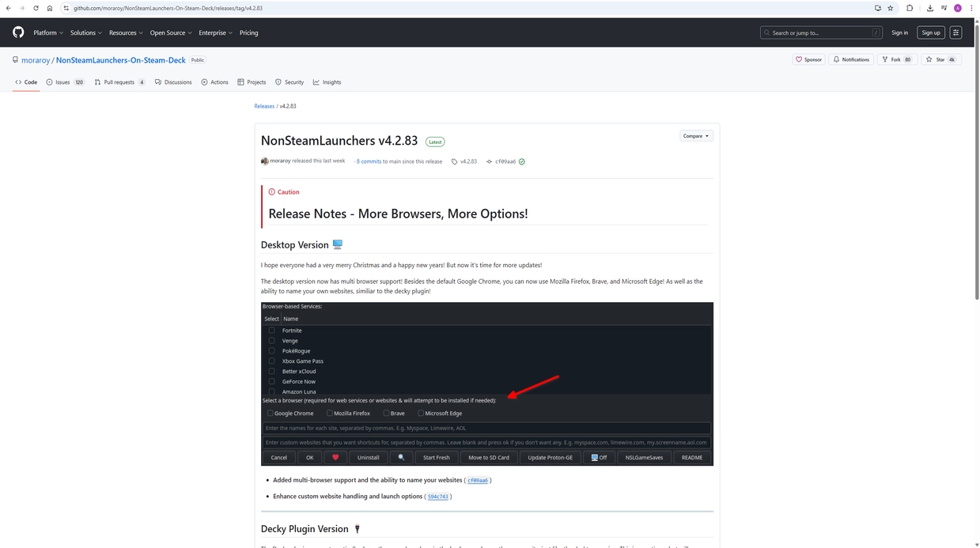Bookmark this page with star icon
This screenshot has width=980, height=548.
(x=891, y=8)
